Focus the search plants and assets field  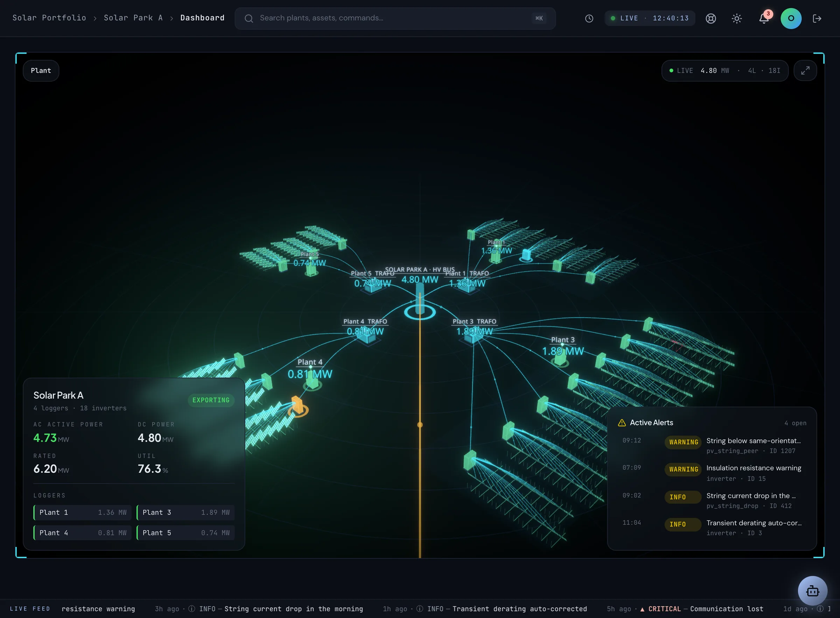pyautogui.click(x=395, y=18)
